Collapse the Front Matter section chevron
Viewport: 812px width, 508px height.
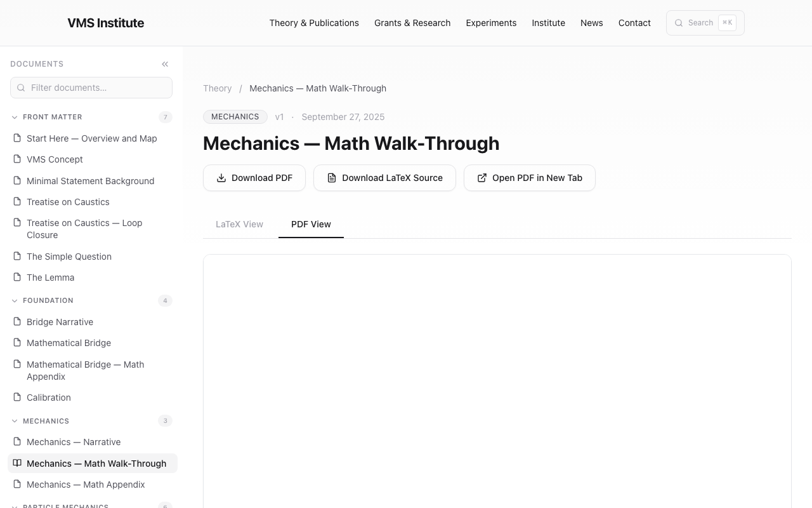tap(15, 117)
